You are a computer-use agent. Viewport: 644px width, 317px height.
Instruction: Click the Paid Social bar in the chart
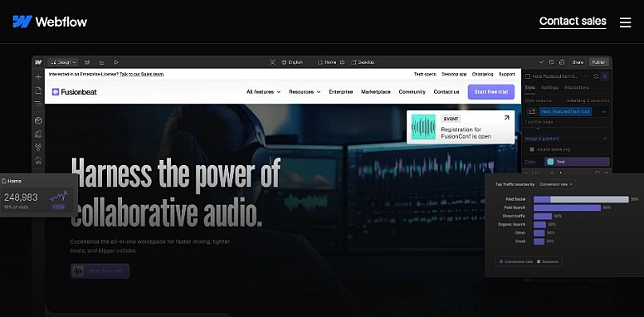(x=581, y=199)
